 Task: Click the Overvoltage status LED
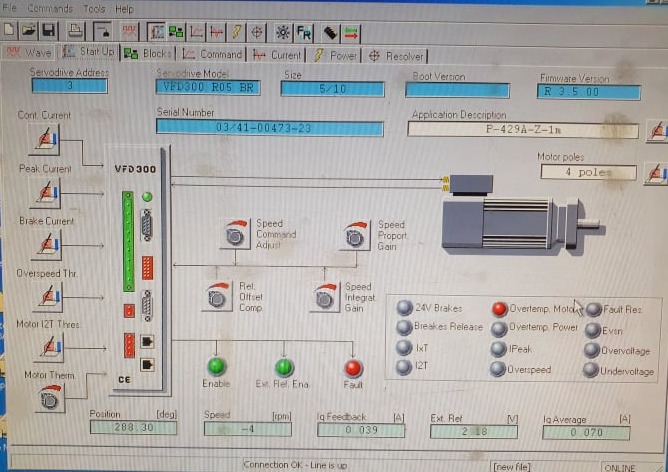592,350
